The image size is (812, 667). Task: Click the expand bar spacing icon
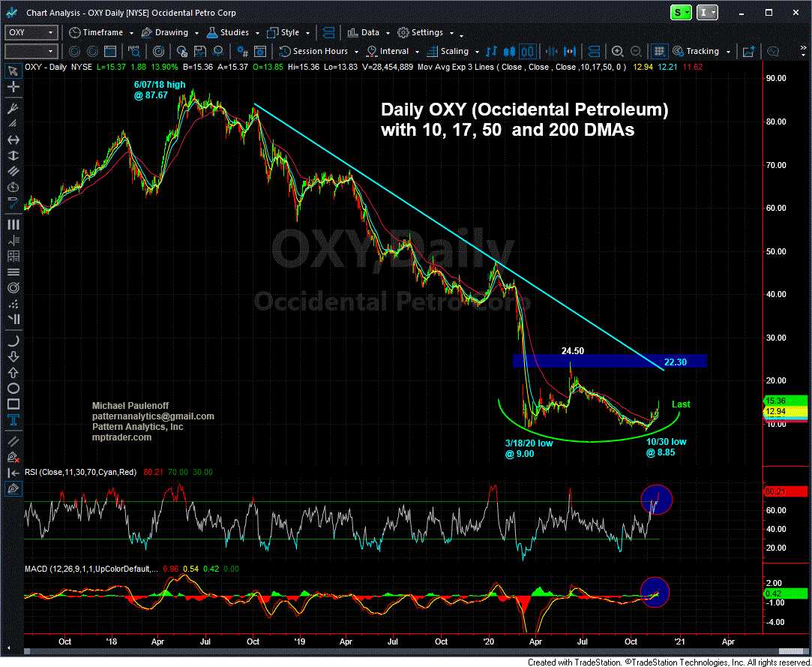[570, 51]
